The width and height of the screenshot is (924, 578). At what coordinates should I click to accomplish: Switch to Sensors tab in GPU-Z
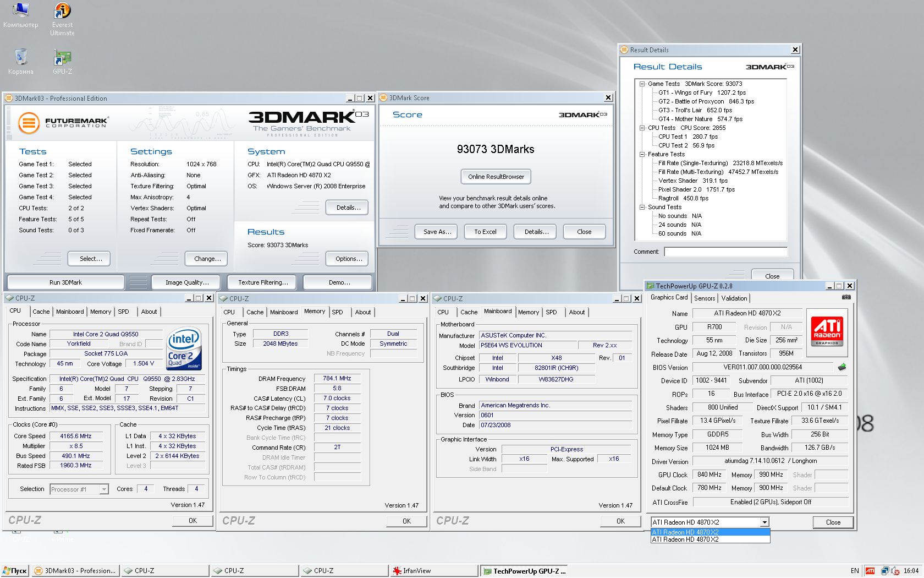(x=705, y=298)
